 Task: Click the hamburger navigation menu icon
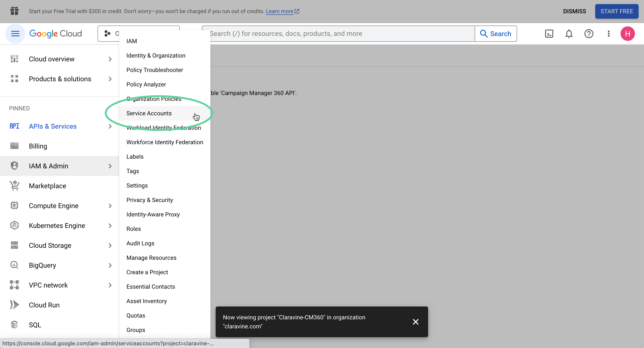pyautogui.click(x=15, y=34)
